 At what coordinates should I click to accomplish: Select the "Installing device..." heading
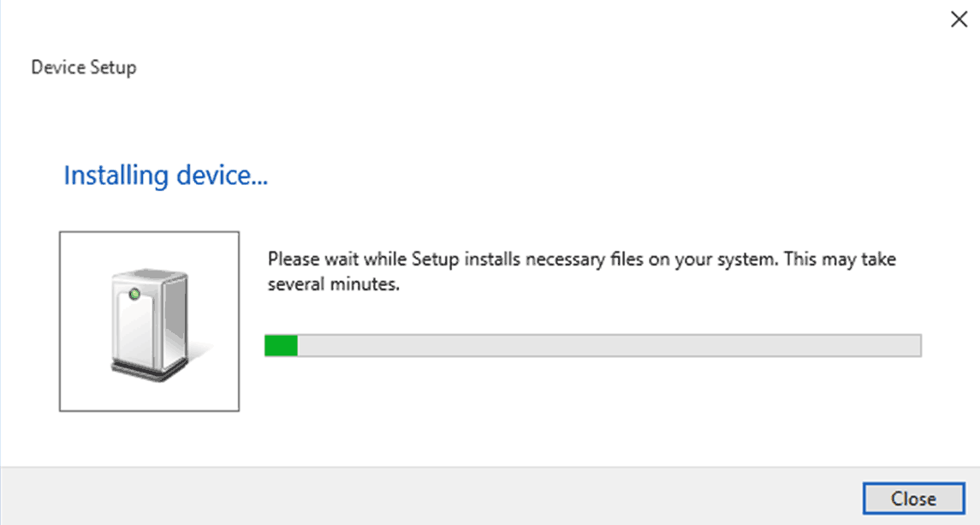click(x=166, y=176)
